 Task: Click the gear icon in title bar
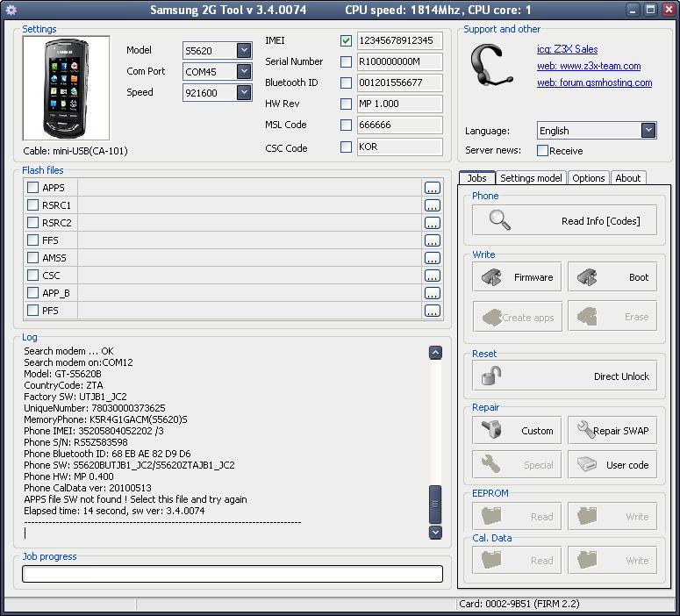11,10
